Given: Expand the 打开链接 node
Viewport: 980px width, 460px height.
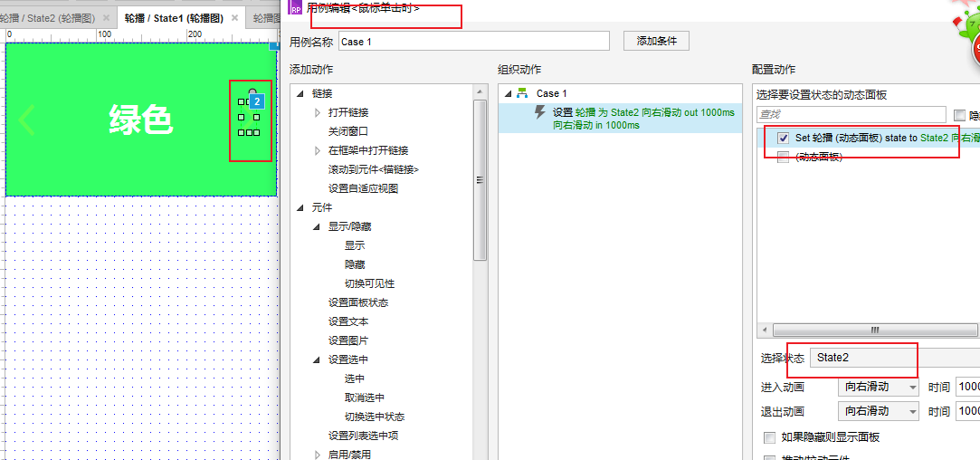Looking at the screenshot, I should click(318, 112).
